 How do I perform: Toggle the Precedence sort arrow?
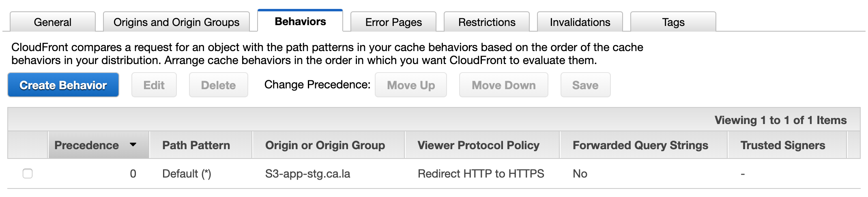133,145
